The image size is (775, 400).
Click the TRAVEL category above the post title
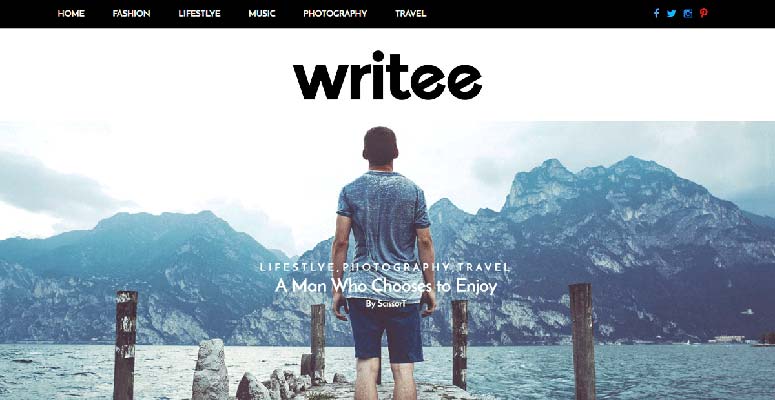point(483,267)
